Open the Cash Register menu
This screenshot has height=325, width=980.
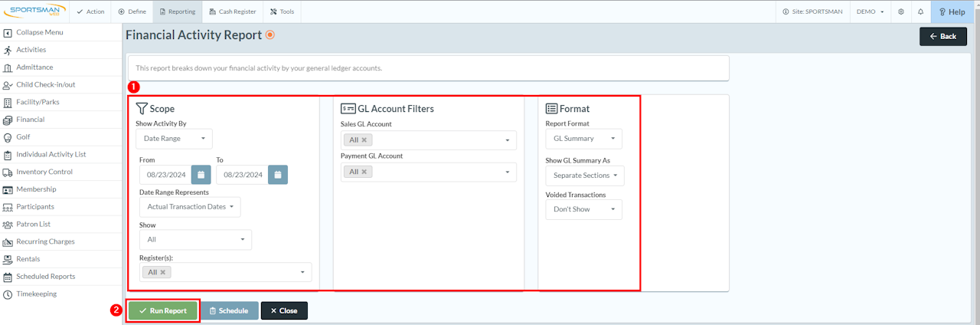coord(233,11)
